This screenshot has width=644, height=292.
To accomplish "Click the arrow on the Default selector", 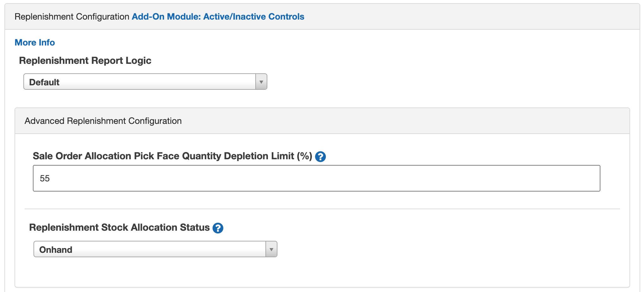I will pos(261,82).
